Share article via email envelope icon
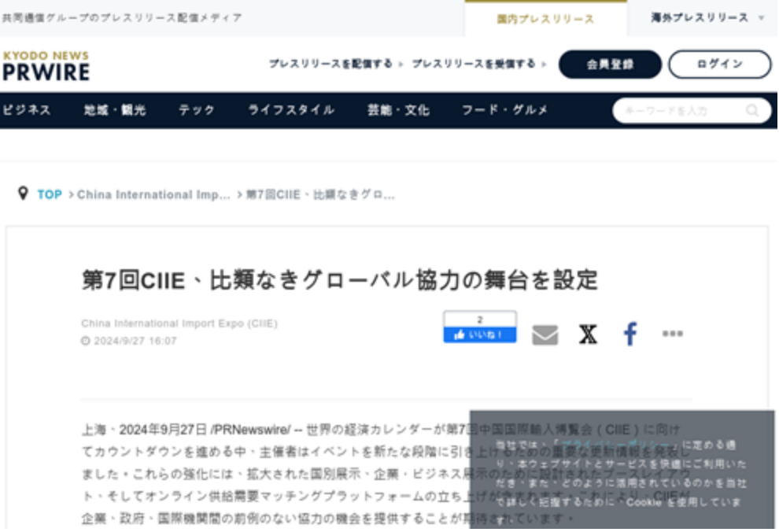The width and height of the screenshot is (779, 532). (545, 334)
